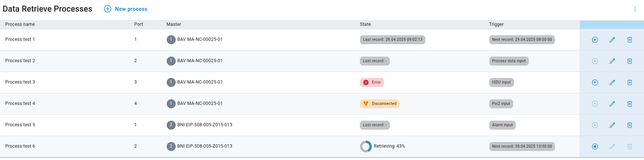The image size is (644, 160).
Task: Start Process test 1 with play icon
Action: coord(595,40)
